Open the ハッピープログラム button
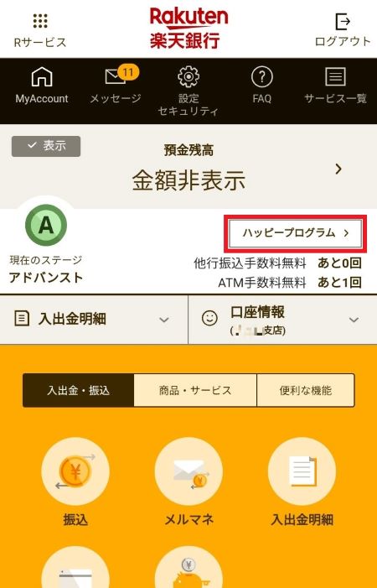This screenshot has height=588, width=377. tap(296, 234)
